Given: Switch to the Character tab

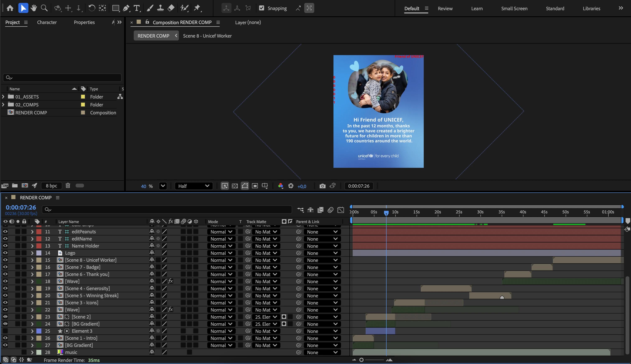Looking at the screenshot, I should [x=47, y=22].
